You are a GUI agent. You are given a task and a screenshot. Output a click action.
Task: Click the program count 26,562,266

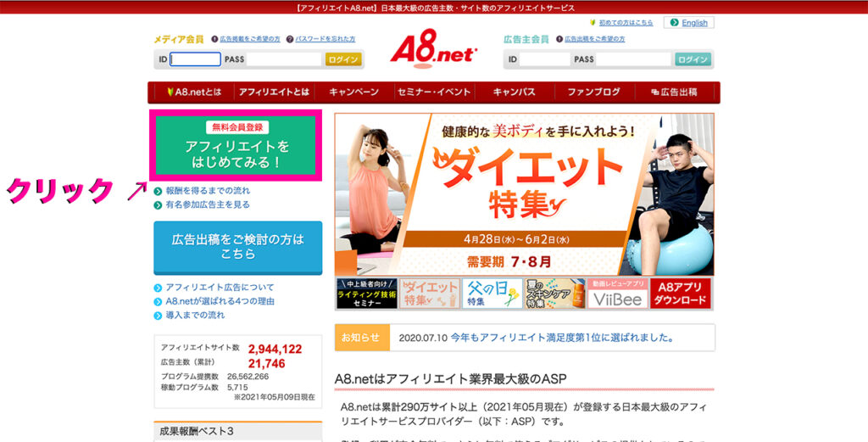click(248, 377)
